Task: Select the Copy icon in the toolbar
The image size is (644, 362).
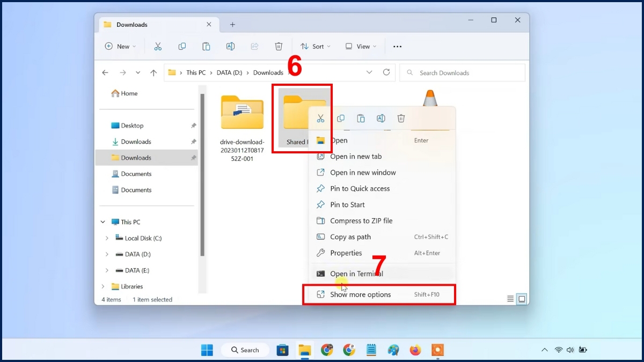Action: (x=182, y=46)
